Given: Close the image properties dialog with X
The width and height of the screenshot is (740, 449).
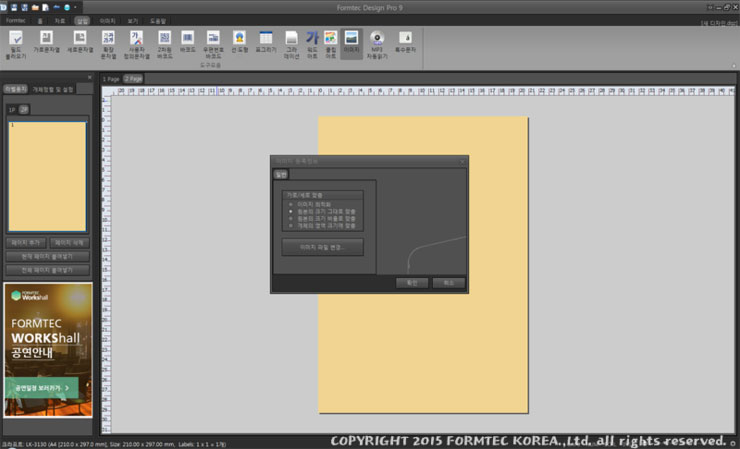Looking at the screenshot, I should tap(462, 162).
